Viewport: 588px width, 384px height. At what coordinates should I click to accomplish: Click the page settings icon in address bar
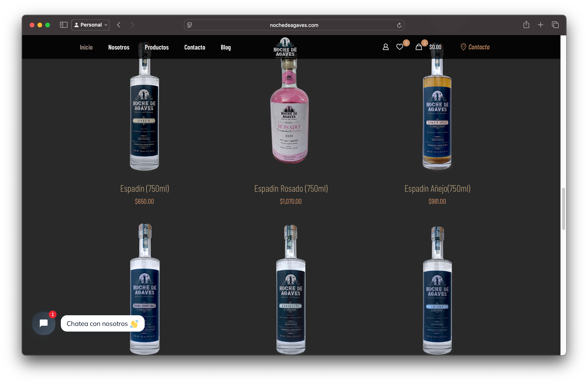[190, 25]
